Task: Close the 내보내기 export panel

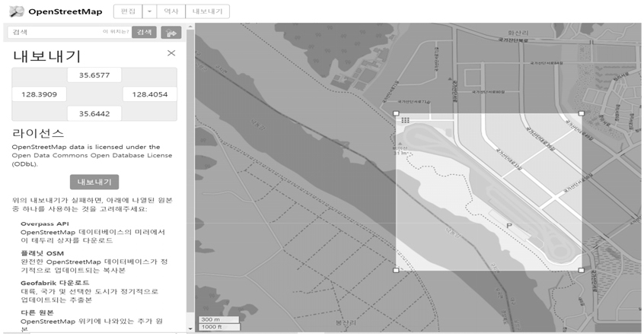Action: coord(171,53)
